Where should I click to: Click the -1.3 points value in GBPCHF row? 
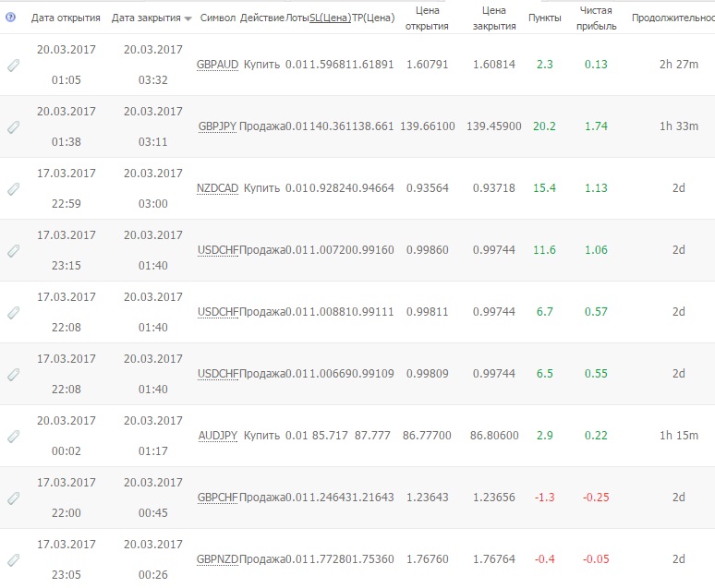tap(544, 498)
